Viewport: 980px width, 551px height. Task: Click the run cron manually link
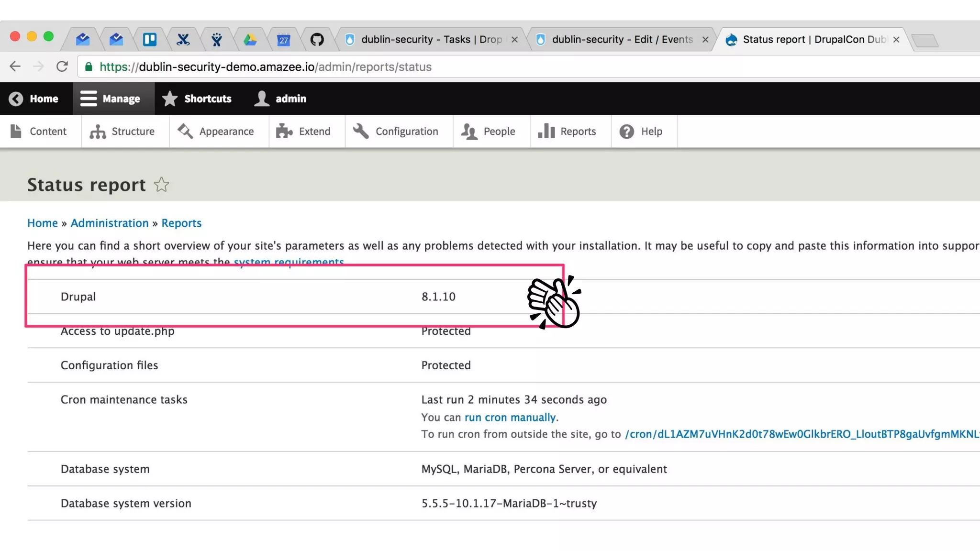[510, 417]
